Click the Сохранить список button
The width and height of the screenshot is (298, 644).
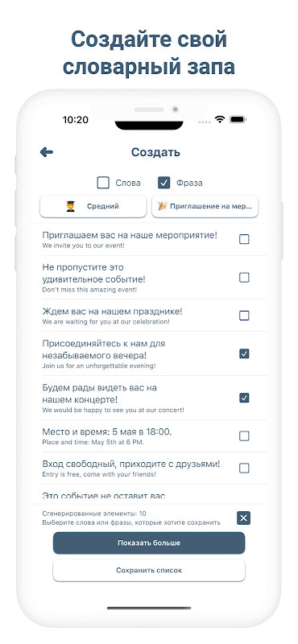point(149,571)
